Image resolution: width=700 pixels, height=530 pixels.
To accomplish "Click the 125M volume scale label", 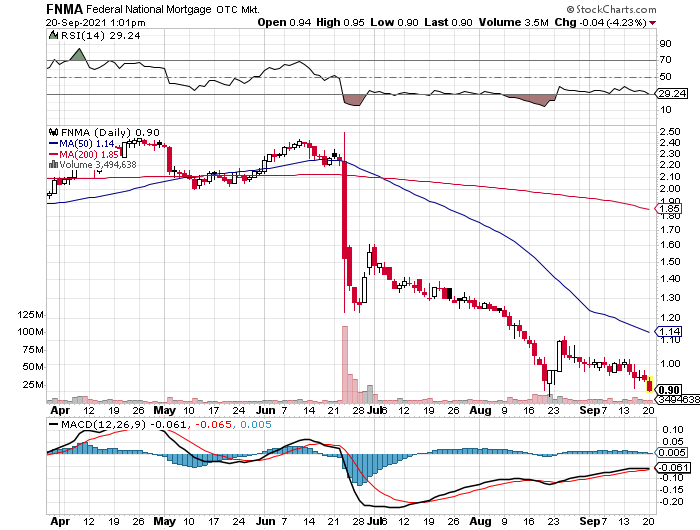I will [x=31, y=315].
